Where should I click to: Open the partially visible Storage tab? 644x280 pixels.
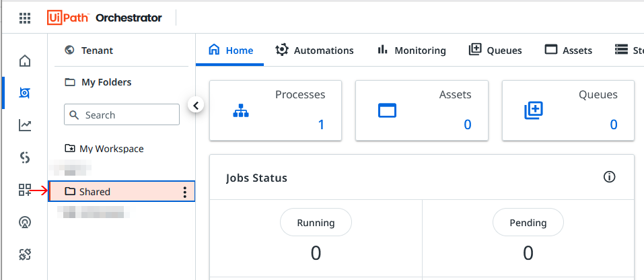coord(629,50)
